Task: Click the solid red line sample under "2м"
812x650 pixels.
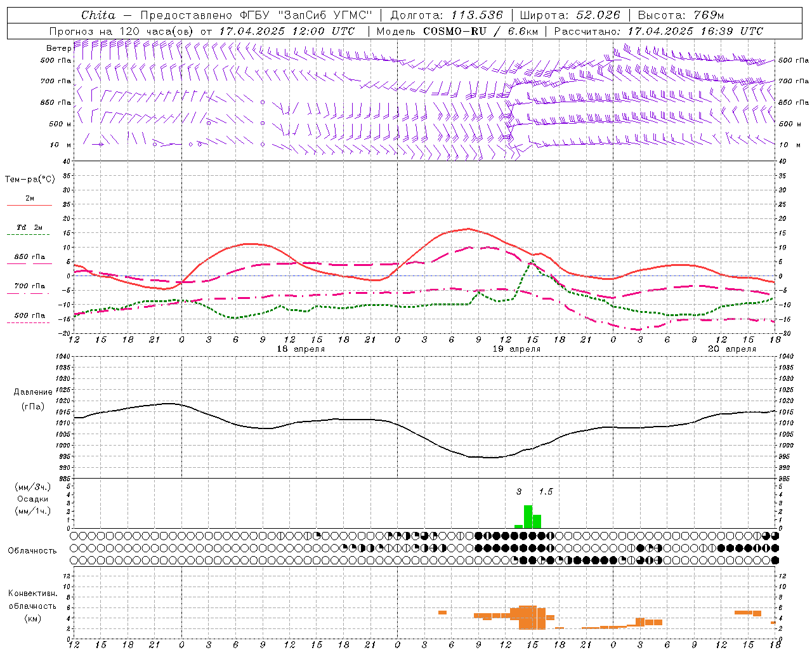Action: pyautogui.click(x=29, y=205)
